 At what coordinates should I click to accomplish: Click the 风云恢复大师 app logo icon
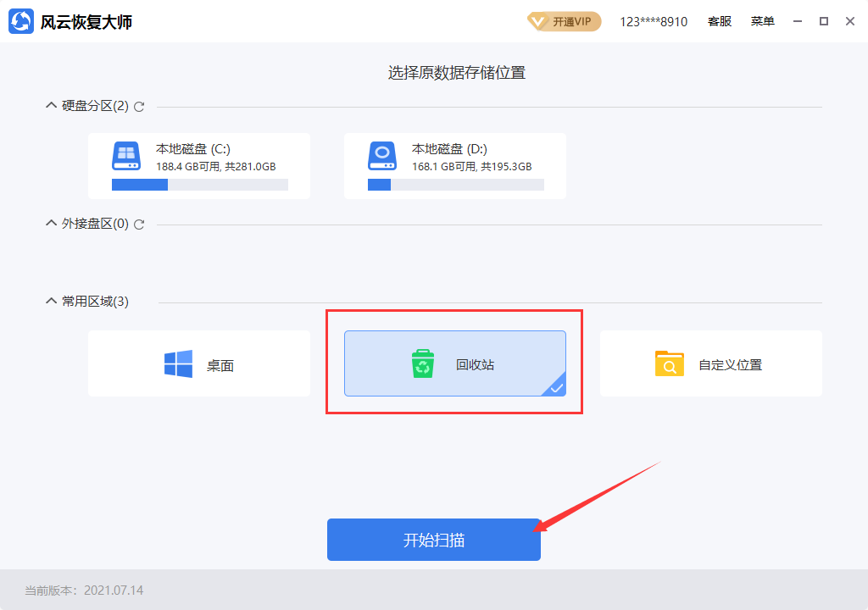(21, 21)
